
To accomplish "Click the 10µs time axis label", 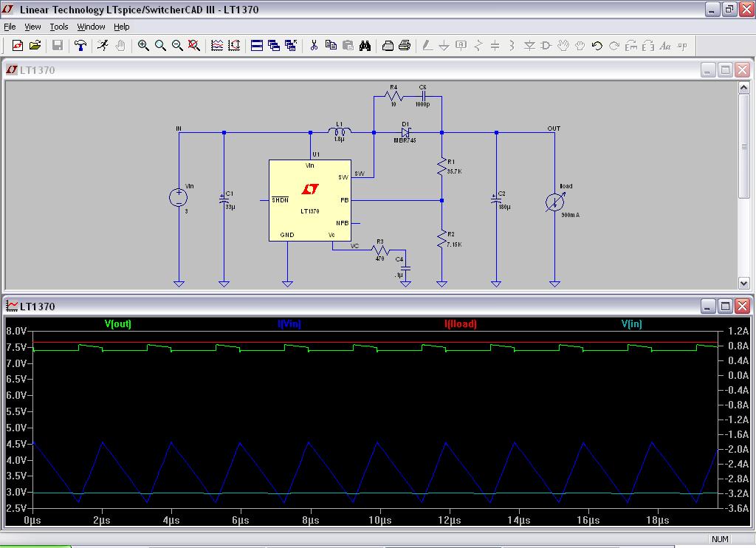I will (380, 520).
